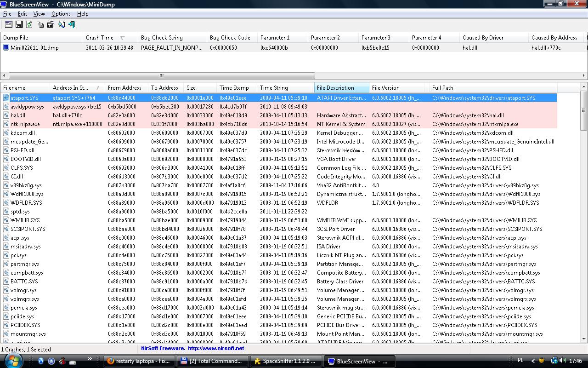Sort by Bug Check String column header
This screenshot has height=368, width=588.
pyautogui.click(x=172, y=38)
